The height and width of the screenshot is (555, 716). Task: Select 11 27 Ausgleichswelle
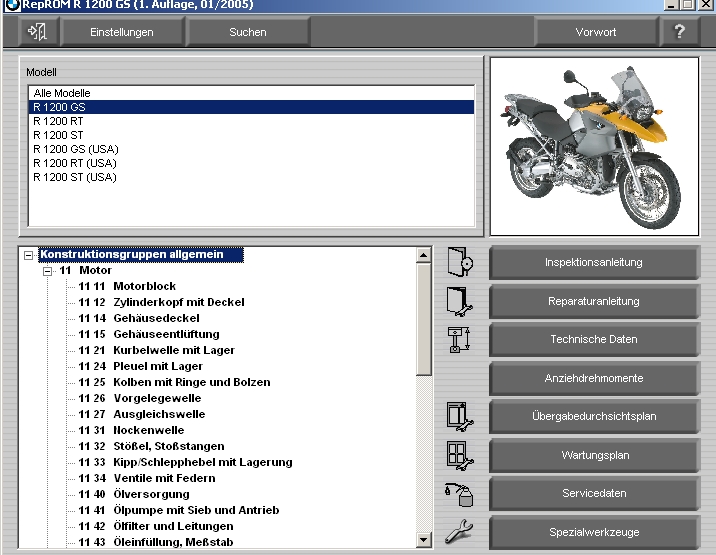pyautogui.click(x=142, y=414)
